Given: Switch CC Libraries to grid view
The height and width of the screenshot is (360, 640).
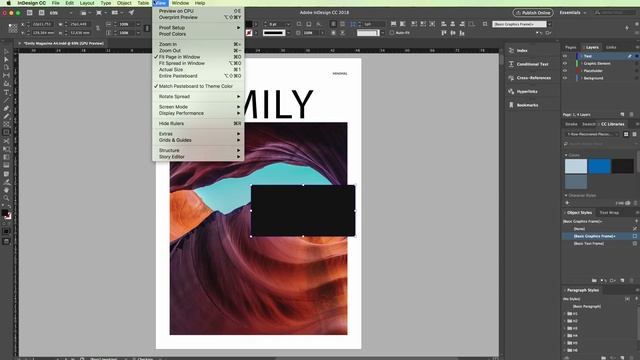Looking at the screenshot, I should (x=626, y=134).
